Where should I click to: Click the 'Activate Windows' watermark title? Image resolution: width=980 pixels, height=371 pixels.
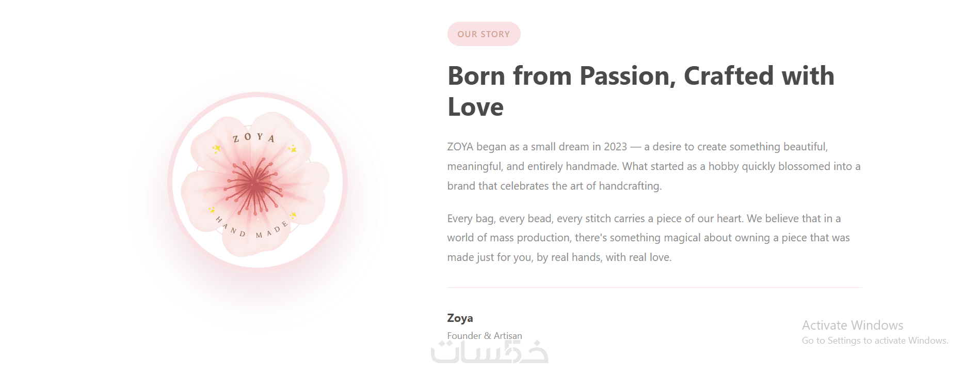(852, 326)
